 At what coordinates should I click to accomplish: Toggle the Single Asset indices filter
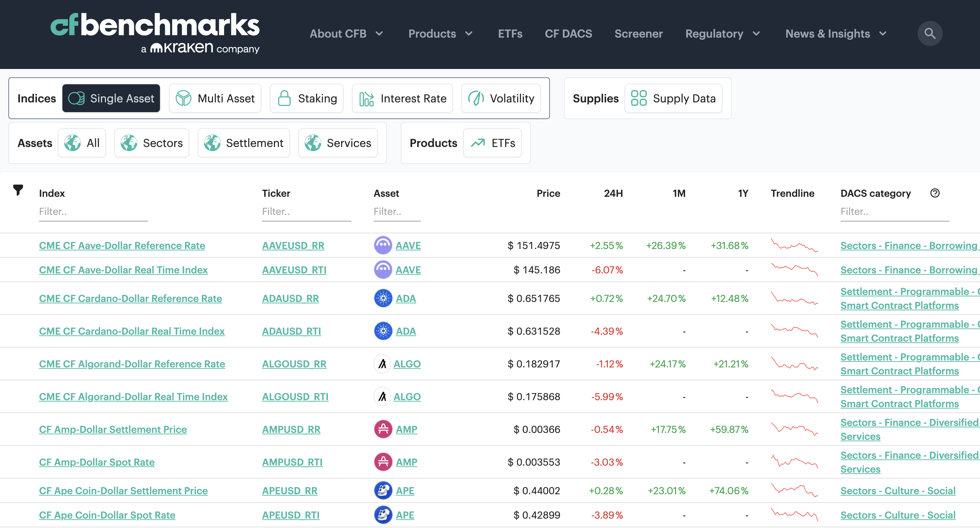point(111,99)
